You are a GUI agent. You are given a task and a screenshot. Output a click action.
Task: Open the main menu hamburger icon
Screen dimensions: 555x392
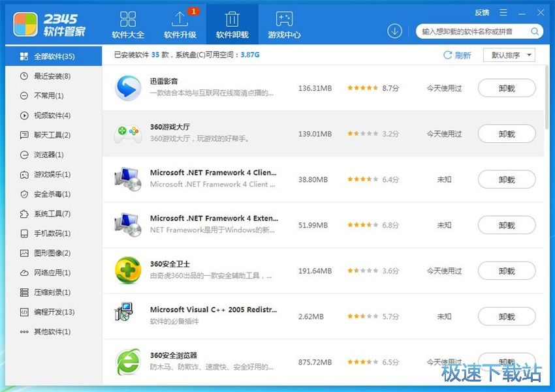503,13
